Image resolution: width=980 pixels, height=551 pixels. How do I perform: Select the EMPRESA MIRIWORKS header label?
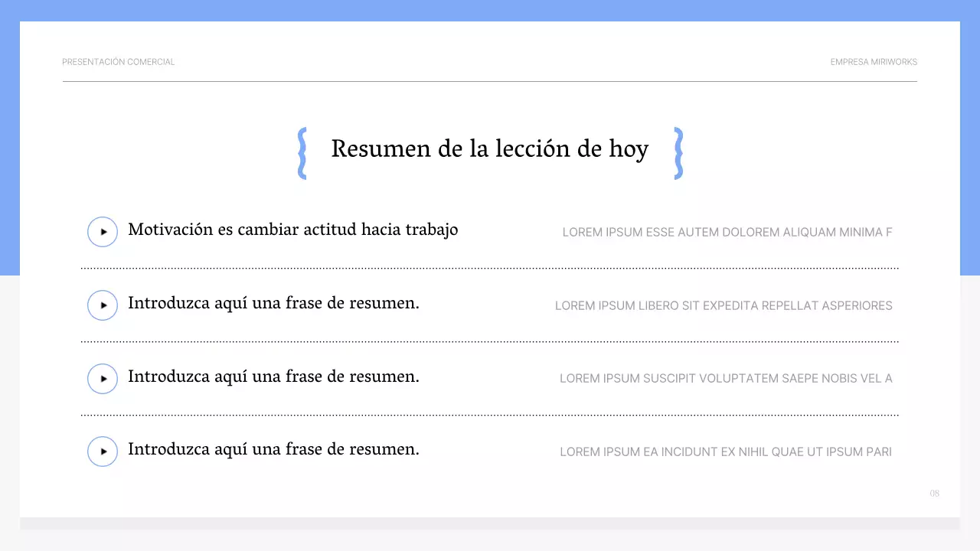874,62
